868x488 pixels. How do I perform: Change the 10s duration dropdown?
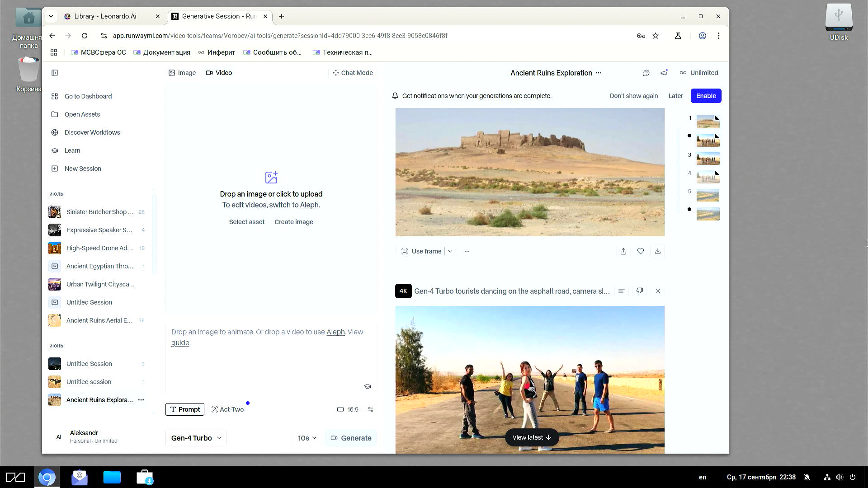pos(307,438)
